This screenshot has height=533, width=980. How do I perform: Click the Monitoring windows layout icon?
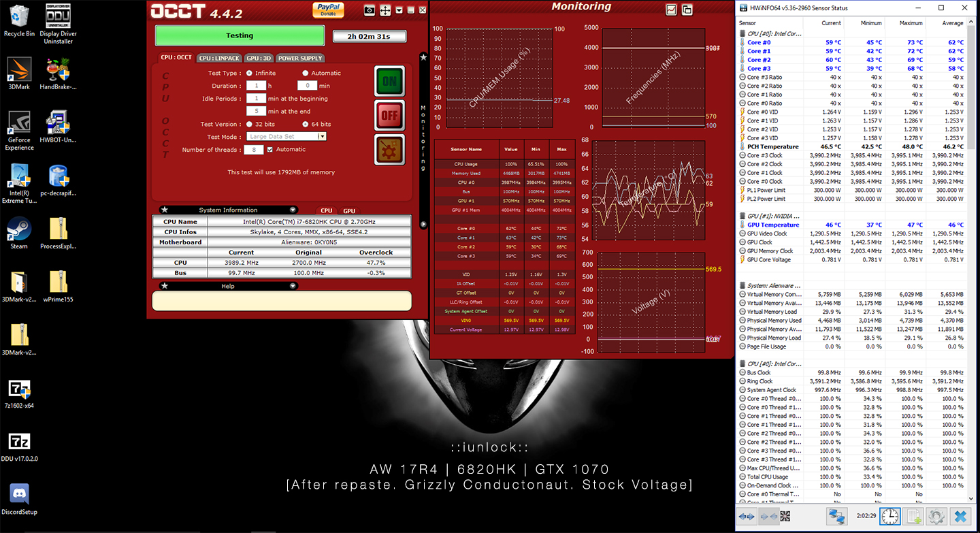click(687, 10)
